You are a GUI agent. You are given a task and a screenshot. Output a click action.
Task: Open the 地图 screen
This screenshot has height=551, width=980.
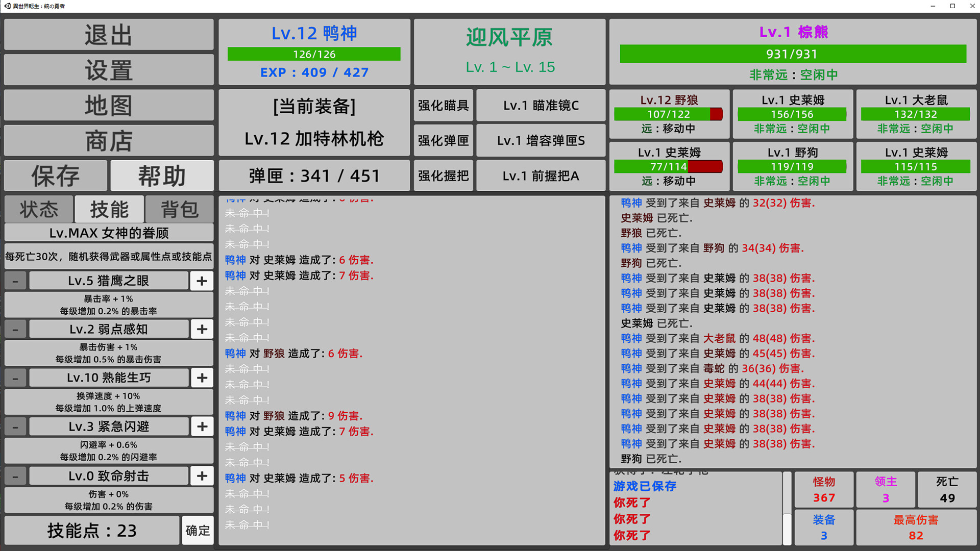coord(109,106)
